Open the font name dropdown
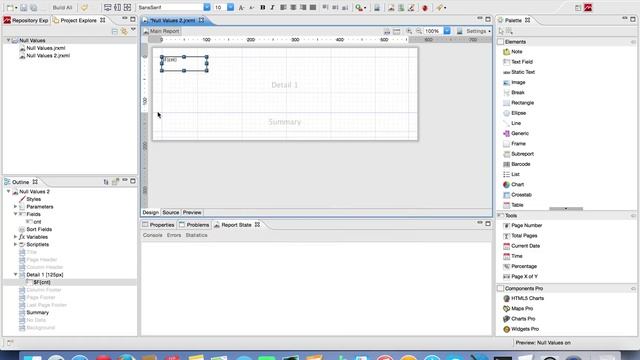 pyautogui.click(x=207, y=7)
